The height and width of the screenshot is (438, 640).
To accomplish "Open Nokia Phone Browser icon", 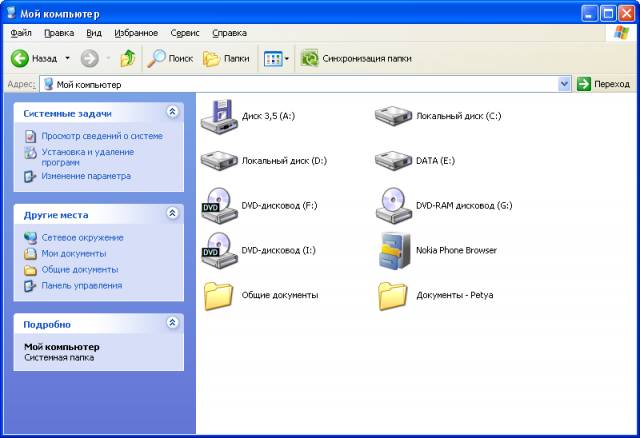I will click(x=392, y=250).
